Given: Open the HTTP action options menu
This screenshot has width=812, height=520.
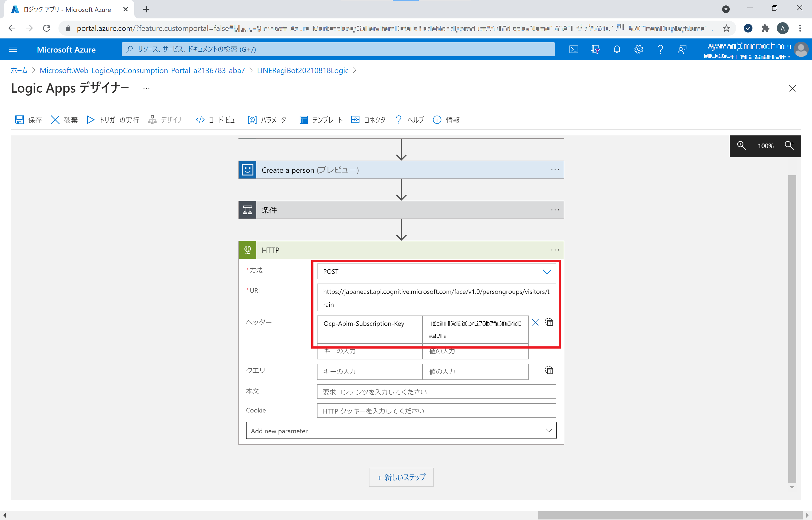Looking at the screenshot, I should click(x=555, y=250).
